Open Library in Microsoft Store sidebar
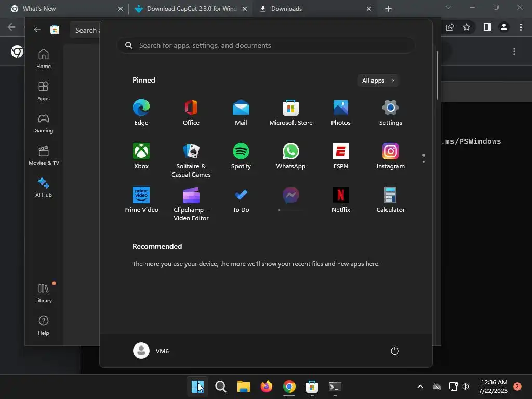This screenshot has height=399, width=532. pyautogui.click(x=44, y=293)
